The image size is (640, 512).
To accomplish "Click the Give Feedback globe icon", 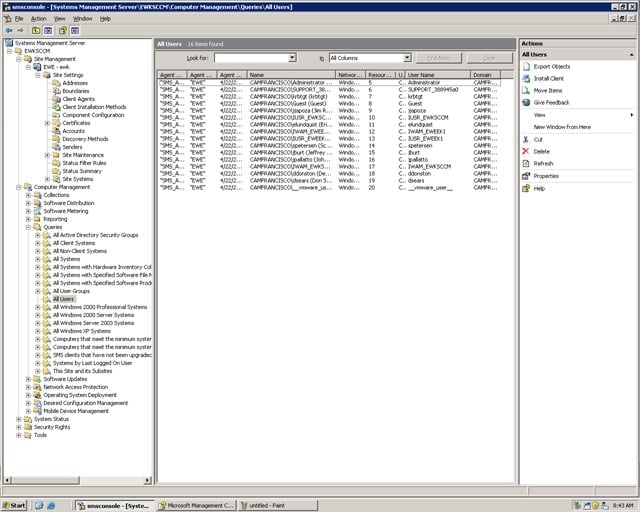I will (x=527, y=102).
